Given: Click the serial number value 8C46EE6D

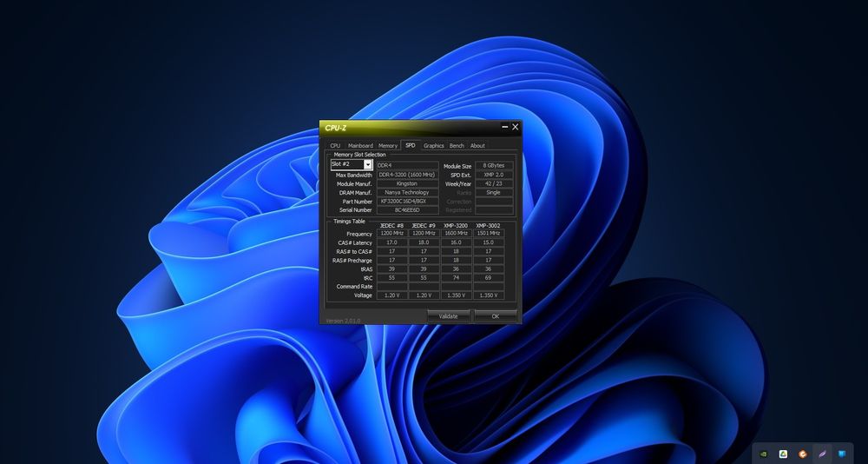Looking at the screenshot, I should coord(408,210).
